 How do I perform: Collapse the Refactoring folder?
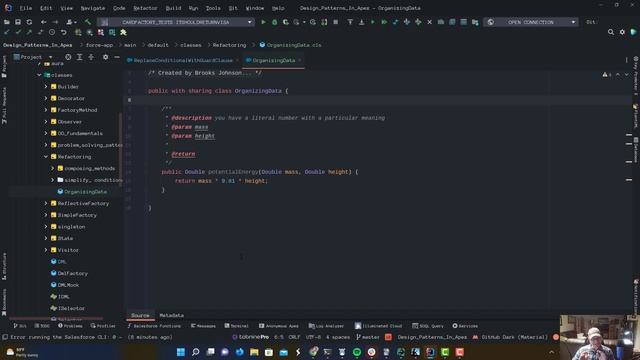point(46,157)
